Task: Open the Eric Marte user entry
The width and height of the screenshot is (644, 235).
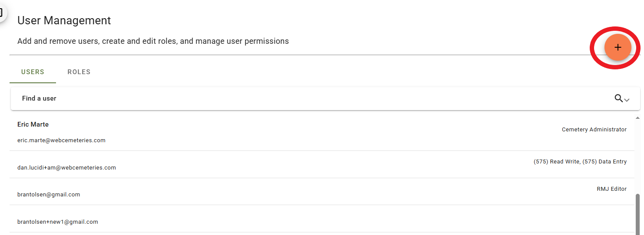Action: 33,124
